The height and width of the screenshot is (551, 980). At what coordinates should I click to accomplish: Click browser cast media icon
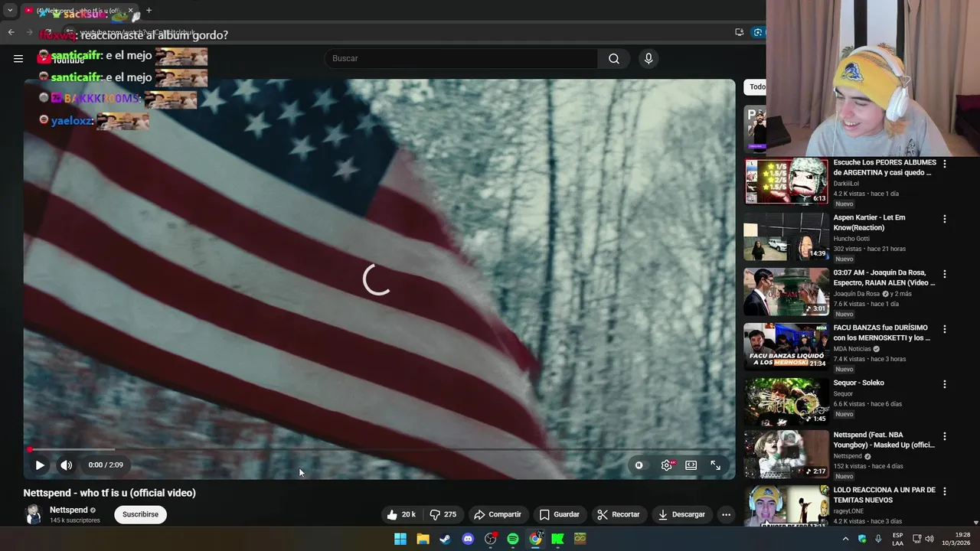[x=739, y=32]
